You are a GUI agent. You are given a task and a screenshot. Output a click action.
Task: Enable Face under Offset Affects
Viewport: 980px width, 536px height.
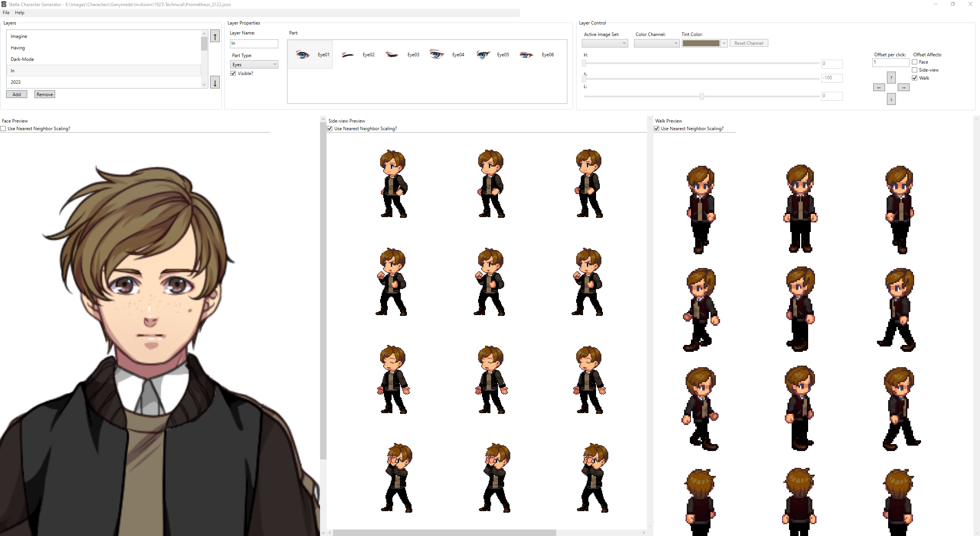pyautogui.click(x=915, y=62)
